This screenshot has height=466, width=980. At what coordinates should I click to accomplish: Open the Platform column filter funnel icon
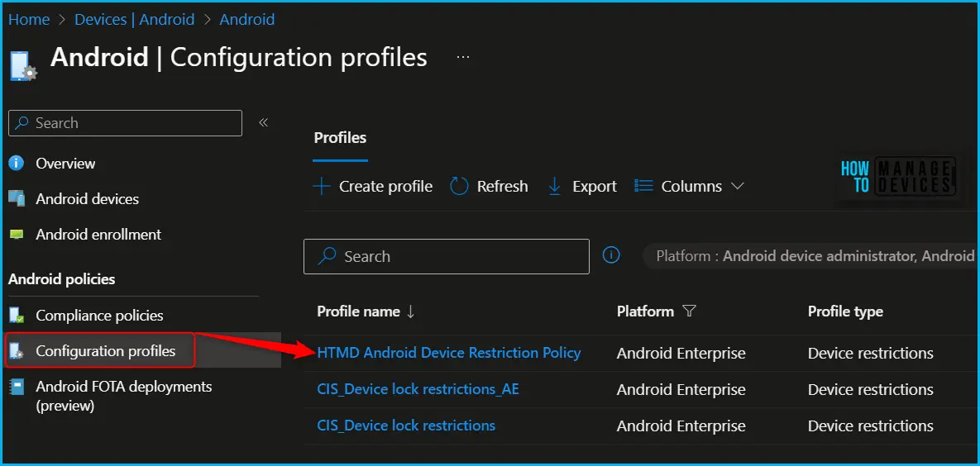689,311
